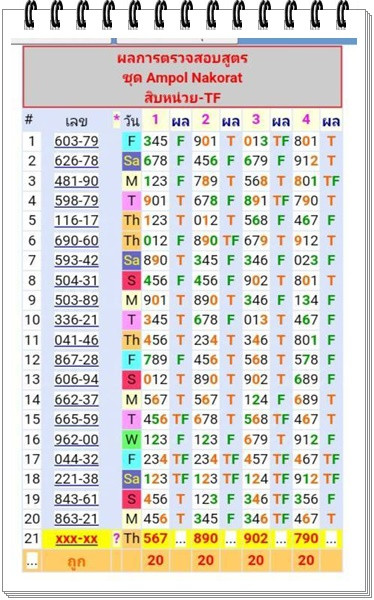Open the 116-17 number link
374x600 pixels.
[76, 221]
